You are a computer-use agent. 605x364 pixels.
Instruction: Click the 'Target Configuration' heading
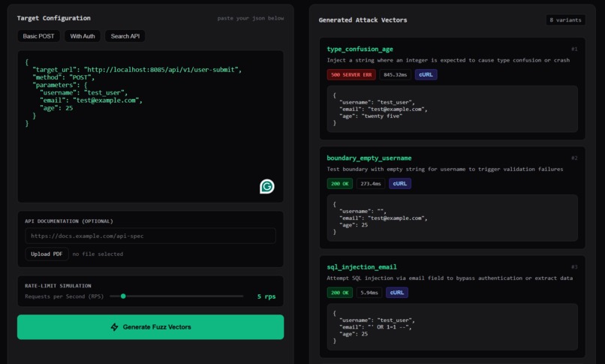(x=53, y=18)
